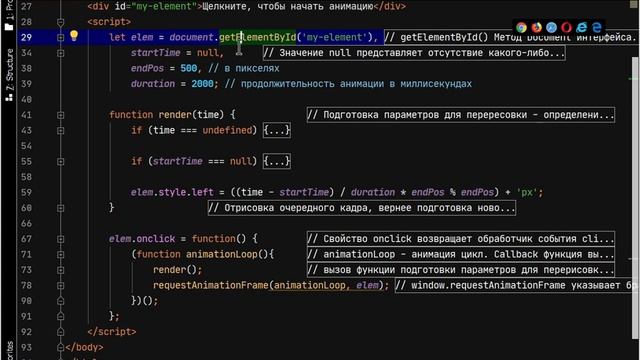Viewport: 640px width, 360px height.
Task: Open preview in Firefox browser icon
Action: point(536,27)
